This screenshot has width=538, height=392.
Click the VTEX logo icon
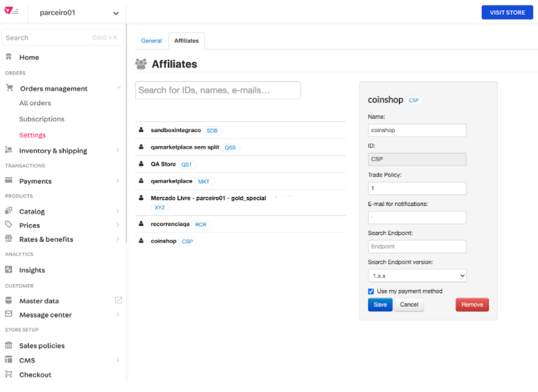point(11,12)
